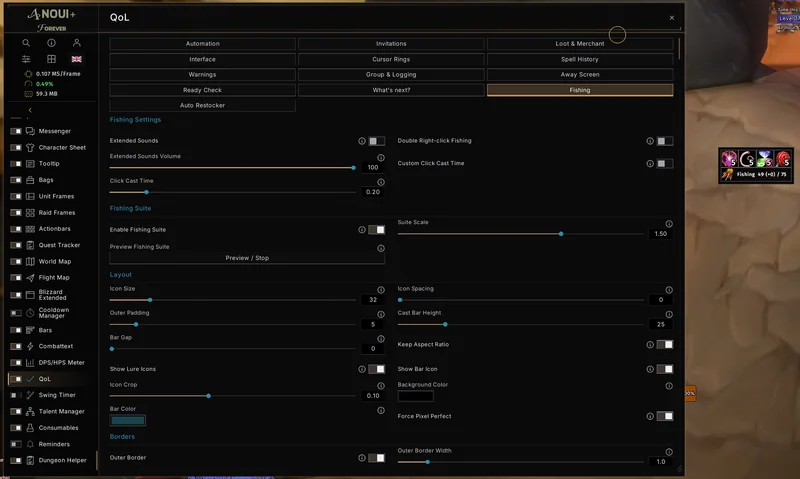Screen dimensions: 800x479
Task: Click the Raid Frames grid icon
Action: click(x=30, y=213)
